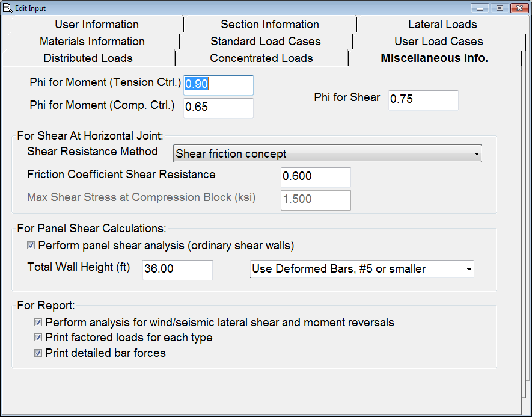Open the Use Deformed Bars dropdown

[362, 269]
